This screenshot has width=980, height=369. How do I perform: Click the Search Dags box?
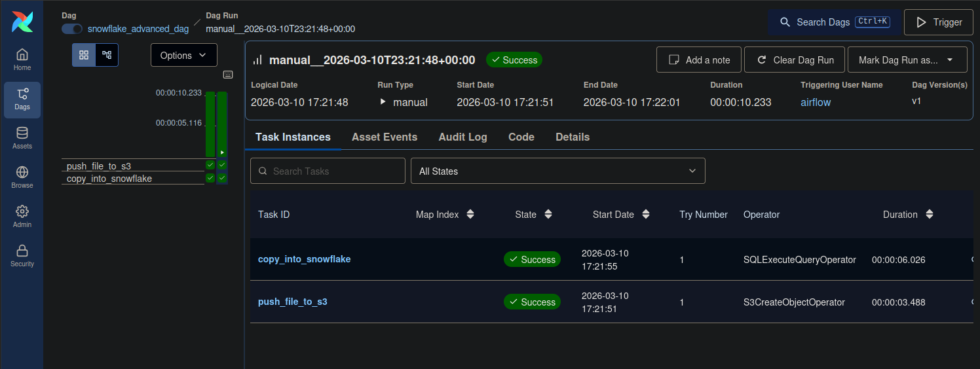834,22
